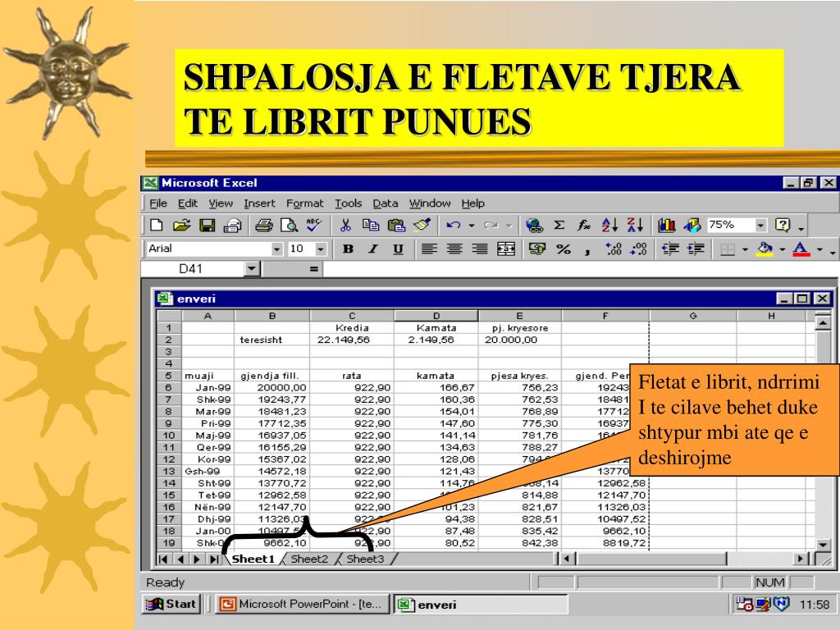
Task: Activate the Format Painter brush
Action: [x=422, y=225]
